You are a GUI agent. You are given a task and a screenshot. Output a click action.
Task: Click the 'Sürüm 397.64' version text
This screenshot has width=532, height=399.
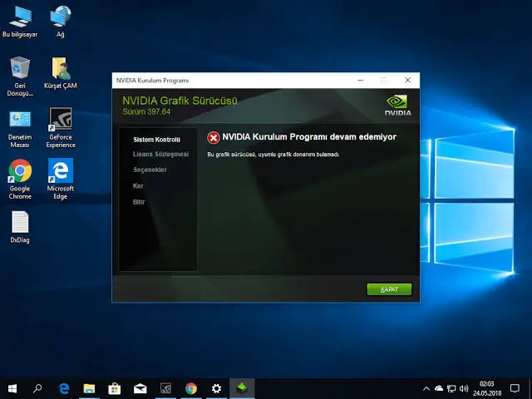(x=146, y=111)
